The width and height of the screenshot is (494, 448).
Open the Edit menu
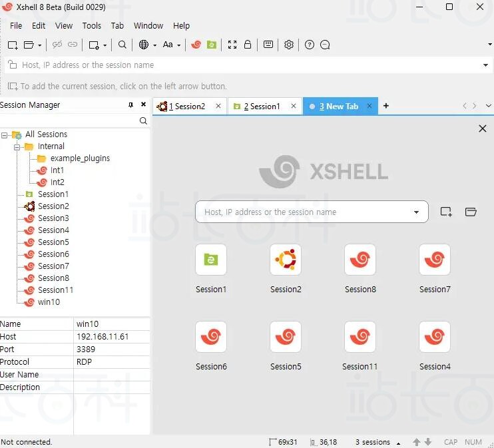pyautogui.click(x=39, y=25)
